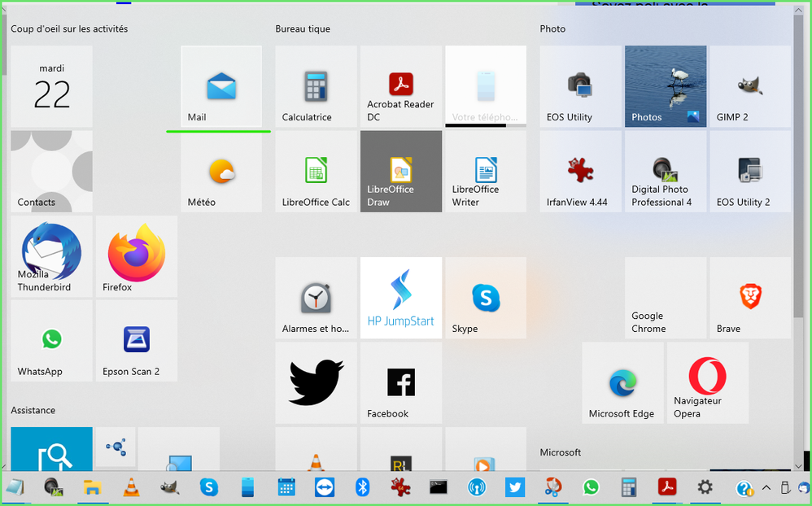812x506 pixels.
Task: Select the Bureau tique group header
Action: [303, 29]
